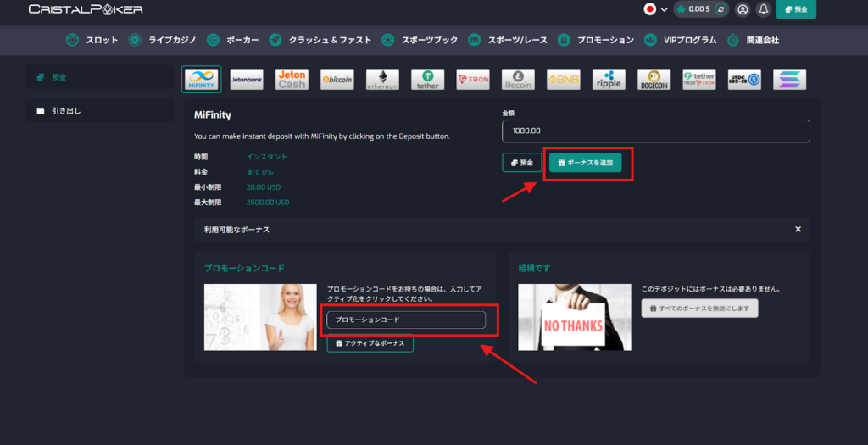
Task: Focus the 金額 amount input field
Action: pyautogui.click(x=656, y=131)
